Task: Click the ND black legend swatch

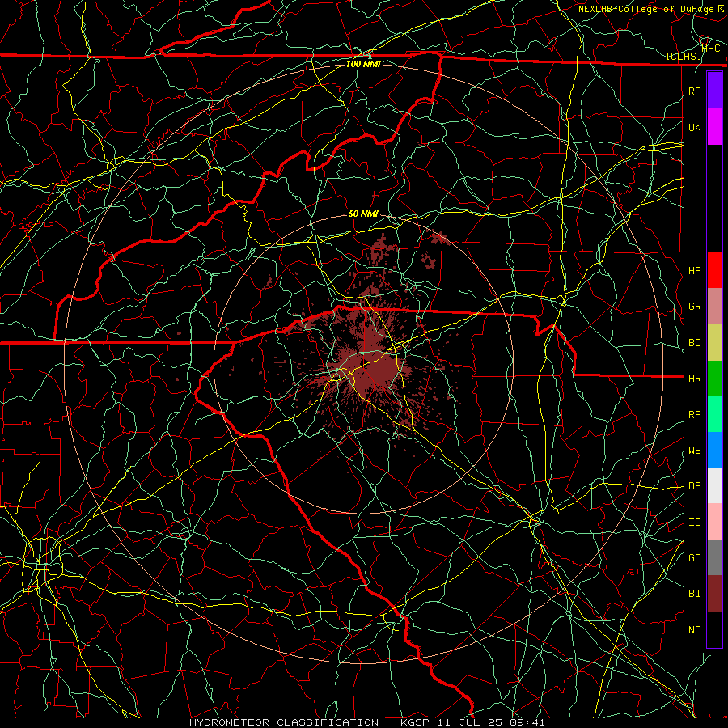Action: pos(714,629)
